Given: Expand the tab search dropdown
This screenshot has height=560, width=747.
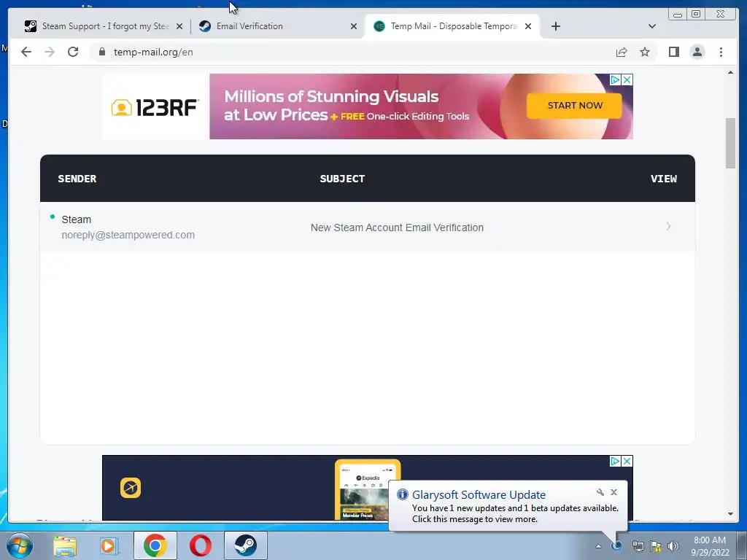Looking at the screenshot, I should 652,26.
